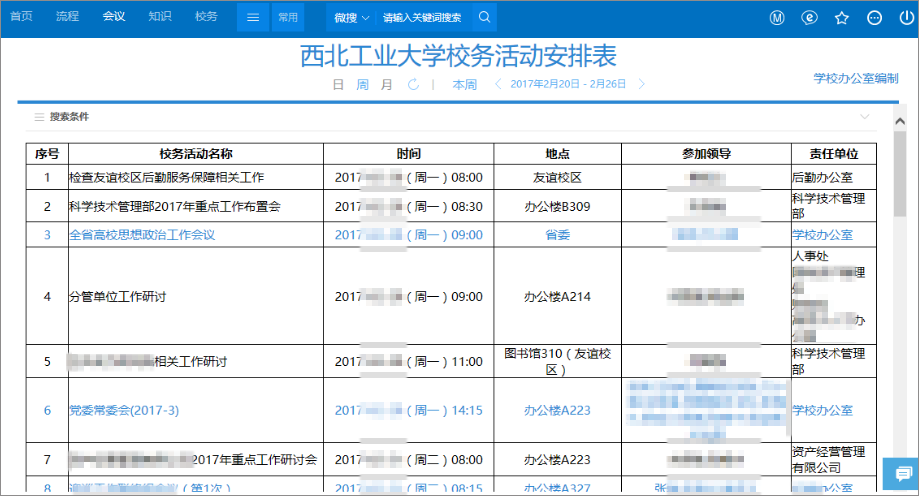Open the hamburger menu icon in top bar
The width and height of the screenshot is (919, 496).
pos(253,18)
